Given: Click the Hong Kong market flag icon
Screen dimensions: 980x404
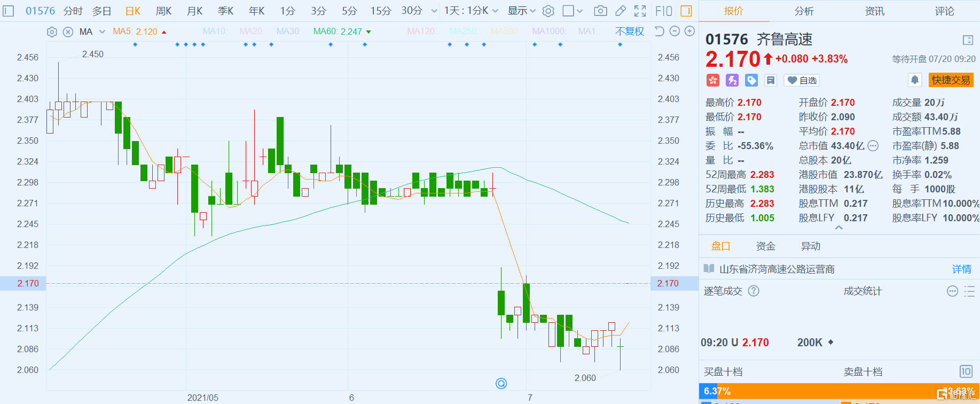Looking at the screenshot, I should [x=713, y=80].
